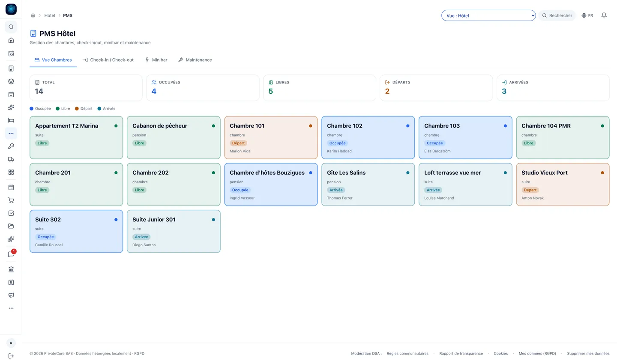The height and width of the screenshot is (364, 617).
Task: Click the Supprimer mes données link
Action: tap(588, 354)
